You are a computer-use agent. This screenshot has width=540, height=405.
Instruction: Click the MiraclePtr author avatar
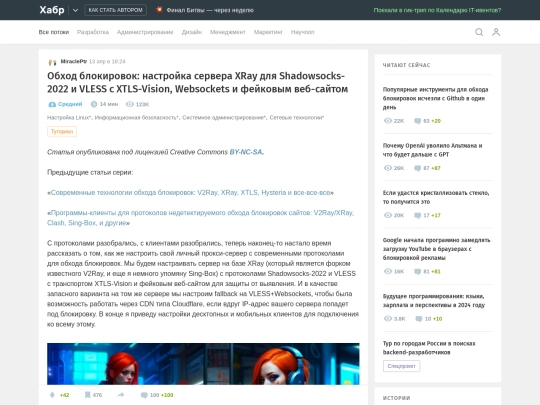(52, 62)
